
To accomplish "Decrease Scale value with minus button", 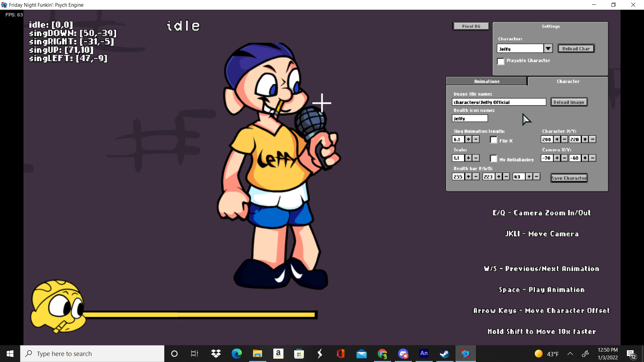I will (x=476, y=158).
